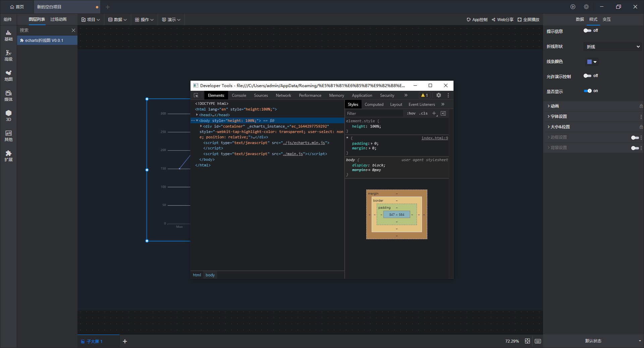Toggle the 背景设置 switch
The width and height of the screenshot is (644, 348).
[x=635, y=148]
